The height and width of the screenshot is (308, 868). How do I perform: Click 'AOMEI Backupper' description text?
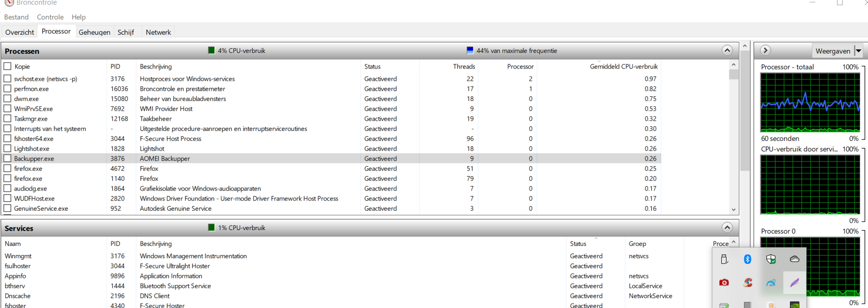(x=165, y=159)
